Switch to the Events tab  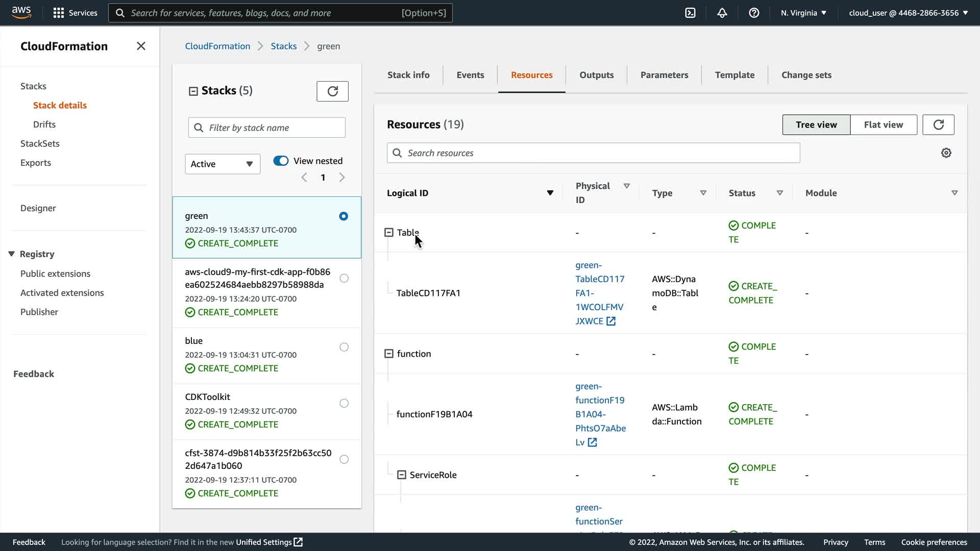470,75
